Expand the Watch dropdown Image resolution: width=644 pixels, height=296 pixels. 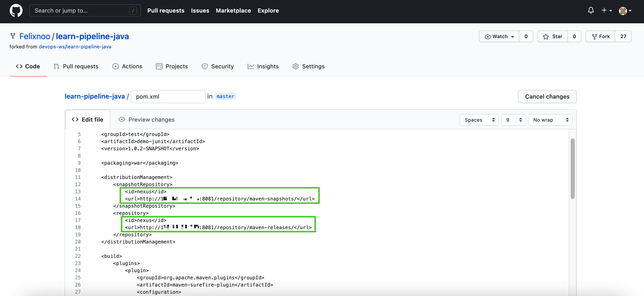(499, 37)
